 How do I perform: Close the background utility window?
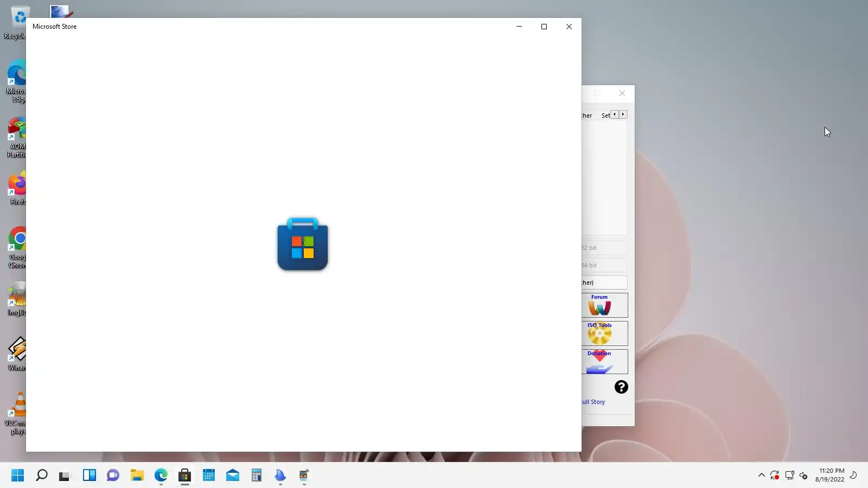622,93
